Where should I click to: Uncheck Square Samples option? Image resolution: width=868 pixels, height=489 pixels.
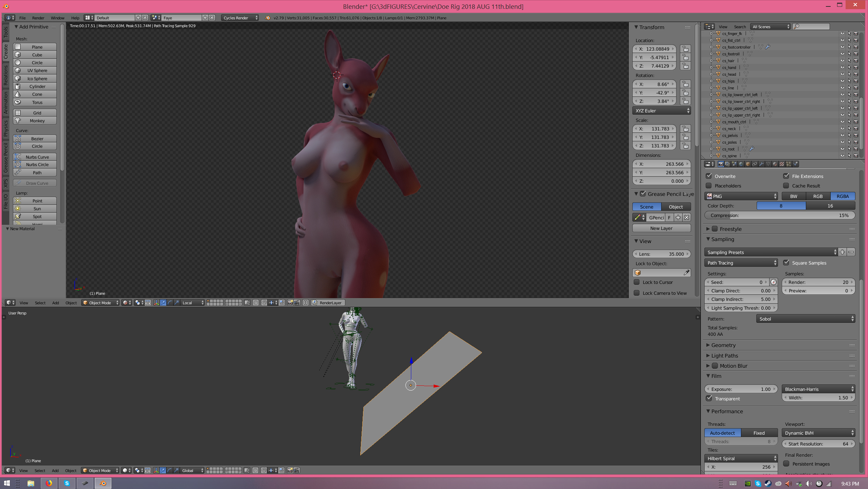tap(786, 263)
